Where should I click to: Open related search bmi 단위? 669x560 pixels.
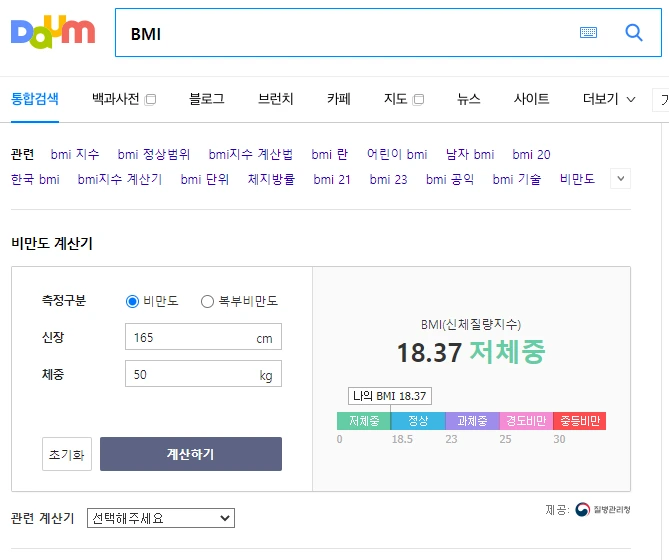tap(205, 179)
